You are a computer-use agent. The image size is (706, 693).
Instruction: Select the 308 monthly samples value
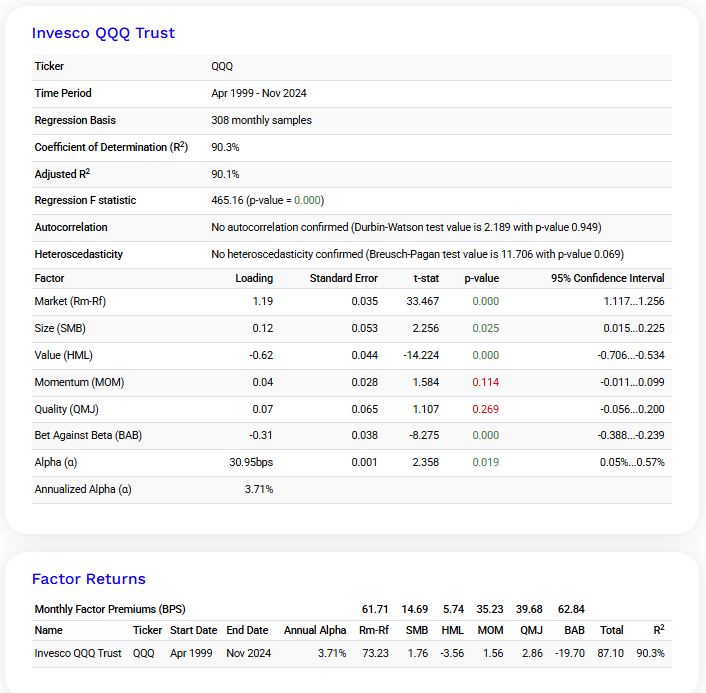[262, 120]
